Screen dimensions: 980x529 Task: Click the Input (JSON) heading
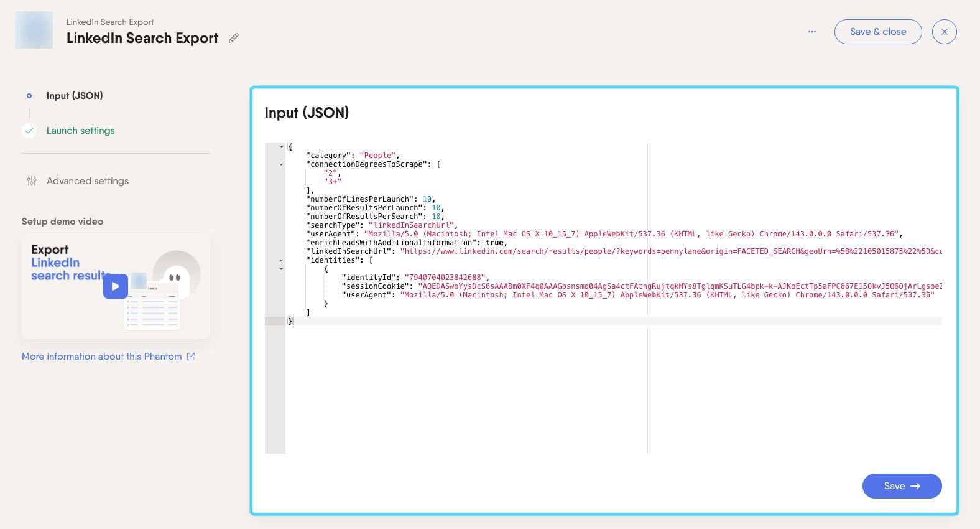coord(307,113)
